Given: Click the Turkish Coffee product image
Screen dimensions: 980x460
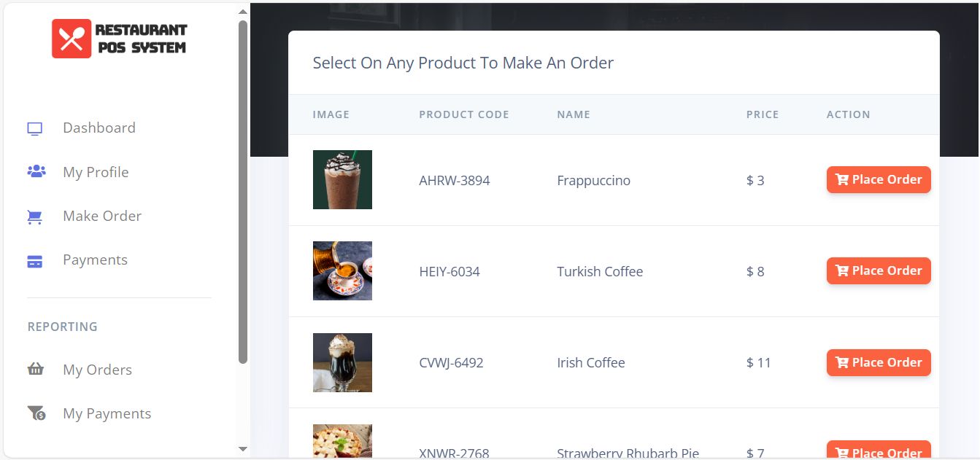Looking at the screenshot, I should point(342,270).
